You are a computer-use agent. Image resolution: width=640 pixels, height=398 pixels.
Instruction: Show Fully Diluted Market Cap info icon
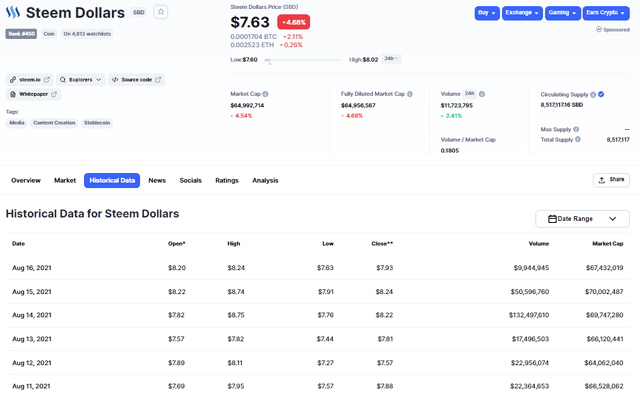pos(410,94)
